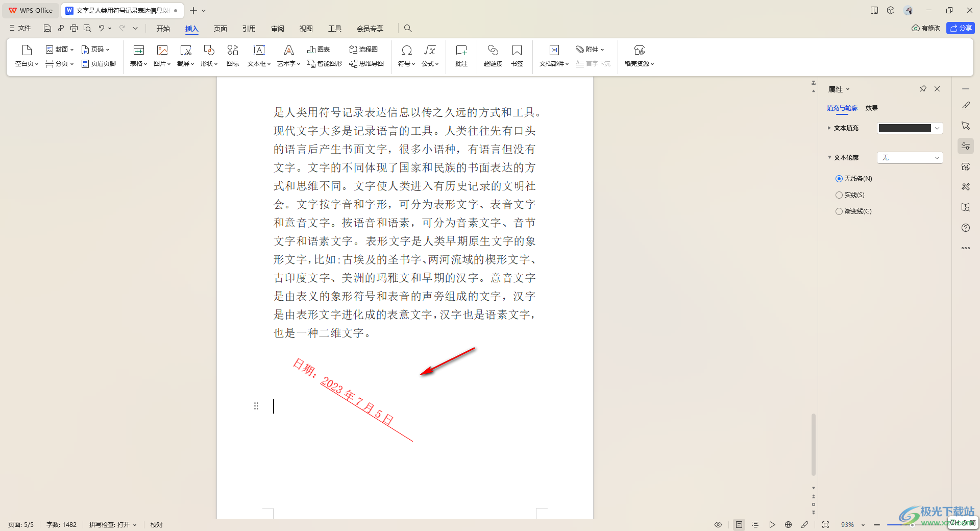Open the text outline dropdown
Image resolution: width=980 pixels, height=531 pixels.
910,158
